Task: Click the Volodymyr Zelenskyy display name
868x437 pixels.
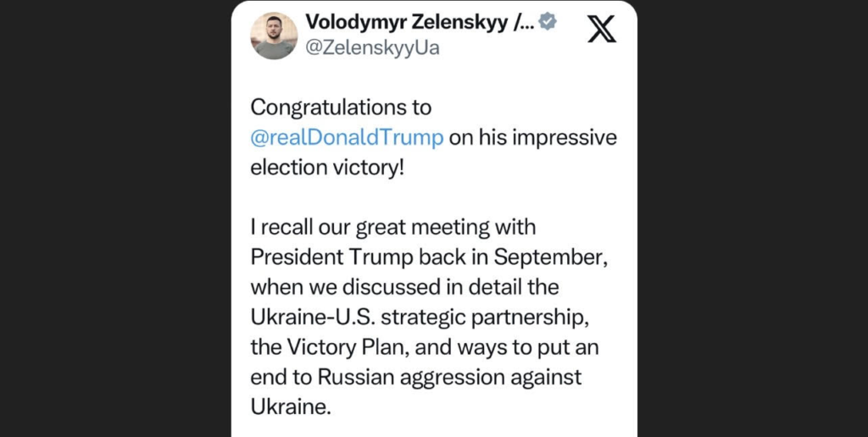Action: click(x=420, y=22)
